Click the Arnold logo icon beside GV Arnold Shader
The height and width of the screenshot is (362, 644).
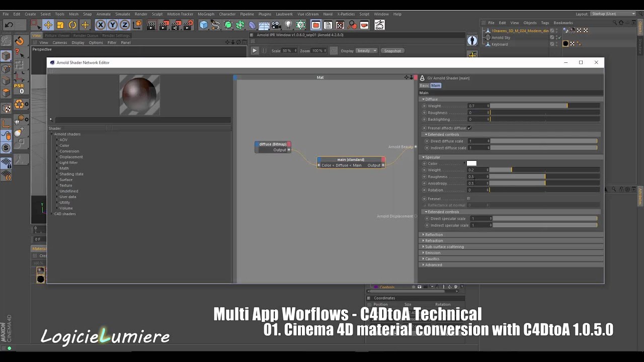[422, 78]
